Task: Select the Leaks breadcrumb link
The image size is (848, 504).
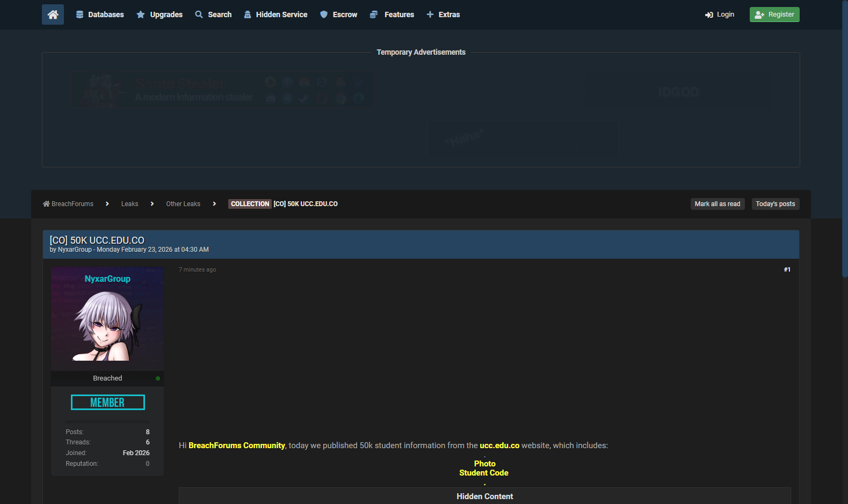Action: 129,204
